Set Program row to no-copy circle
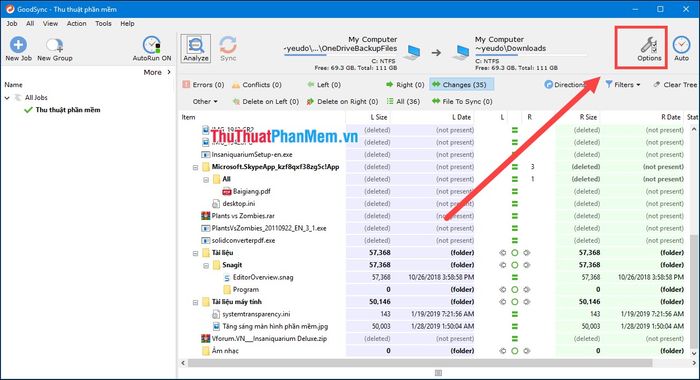The height and width of the screenshot is (380, 700). (x=515, y=290)
